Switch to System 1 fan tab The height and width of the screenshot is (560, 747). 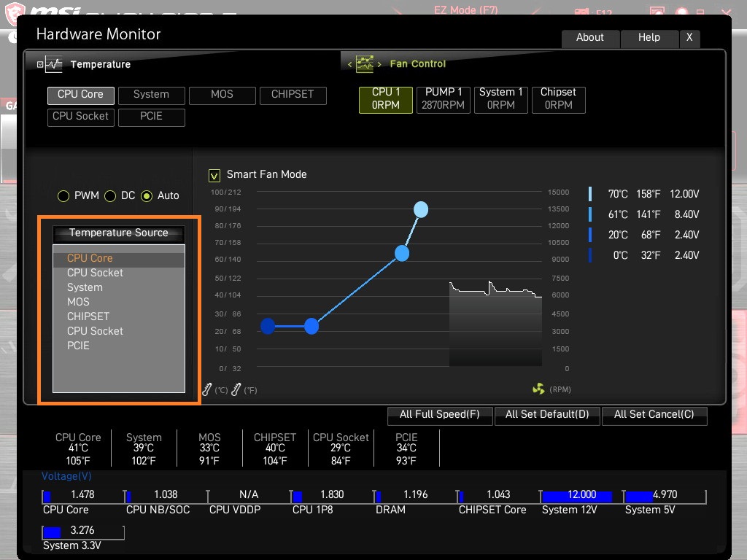tap(501, 99)
